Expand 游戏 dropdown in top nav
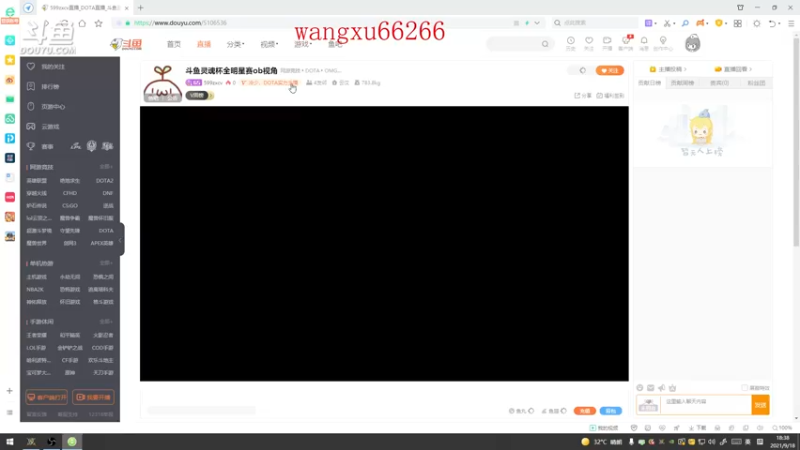Image resolution: width=800 pixels, height=450 pixels. (x=303, y=44)
